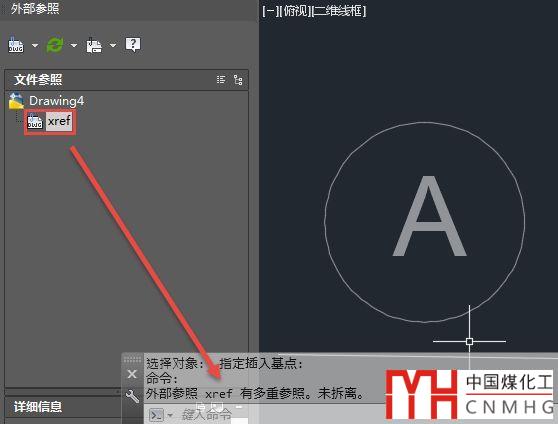The height and width of the screenshot is (424, 558).
Task: Click the green Refresh icon
Action: [55, 45]
